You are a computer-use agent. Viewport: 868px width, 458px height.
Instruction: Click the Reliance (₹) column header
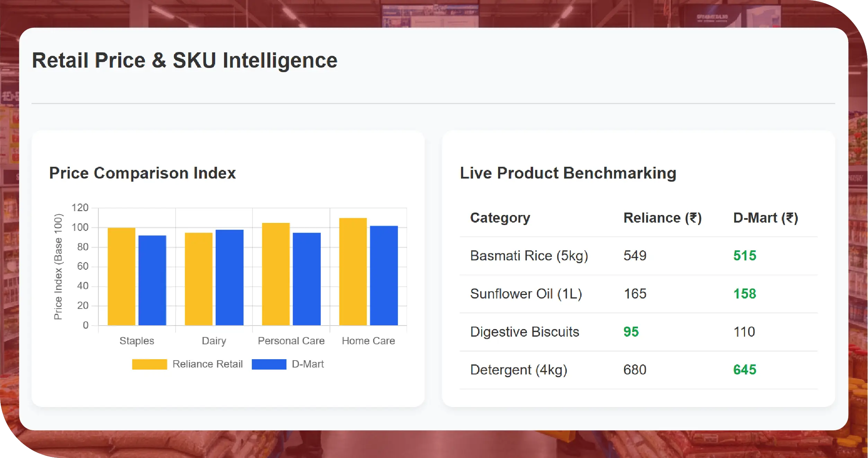(662, 218)
